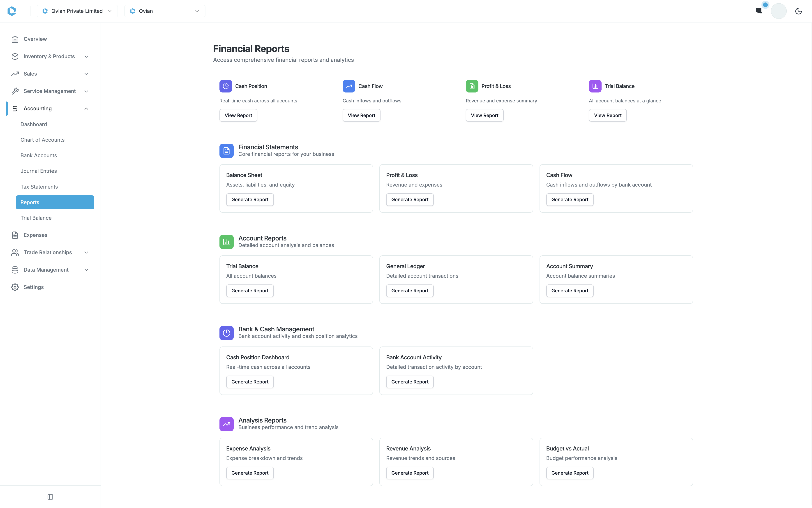This screenshot has width=812, height=508.
Task: Click the Inventory & Products box icon
Action: tap(15, 56)
